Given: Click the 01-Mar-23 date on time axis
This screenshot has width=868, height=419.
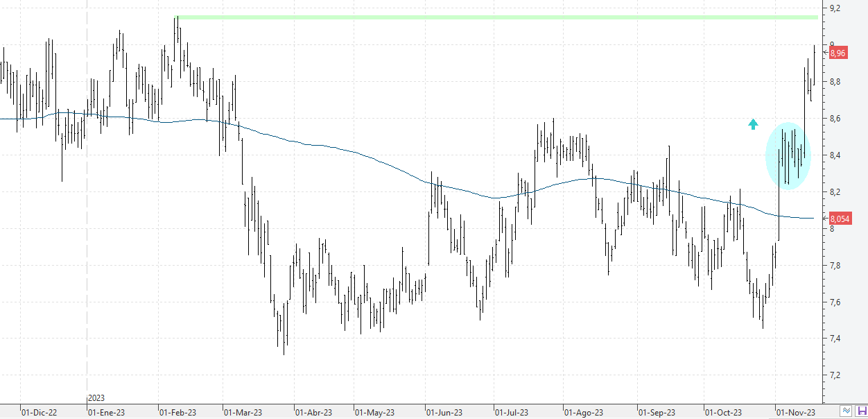Looking at the screenshot, I should (x=242, y=412).
